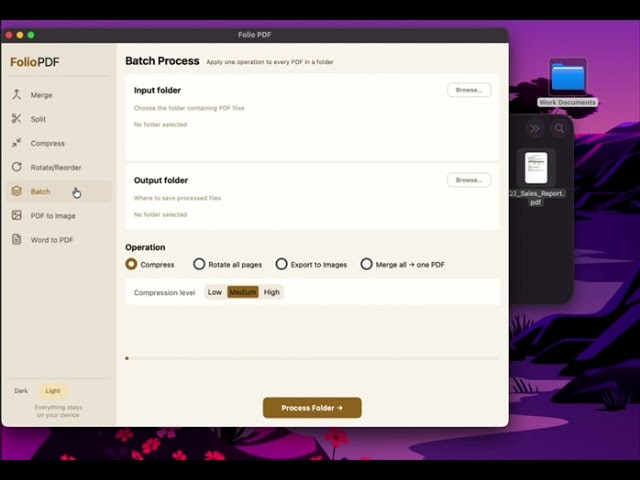
Task: Open the Work Documents desktop folder
Action: (x=568, y=78)
